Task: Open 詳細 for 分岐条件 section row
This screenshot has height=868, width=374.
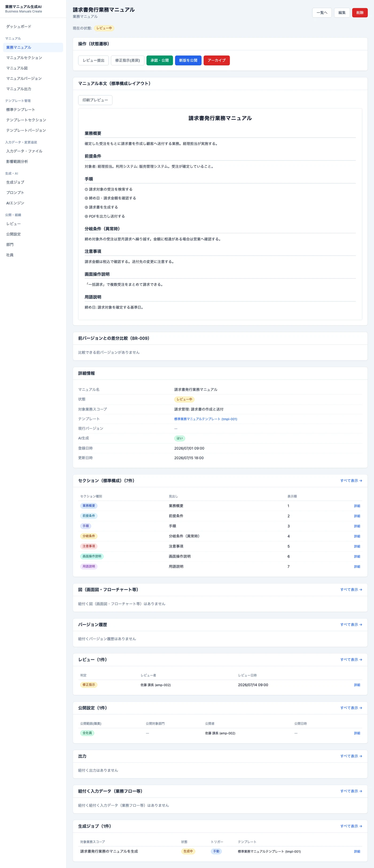Action: (x=357, y=536)
